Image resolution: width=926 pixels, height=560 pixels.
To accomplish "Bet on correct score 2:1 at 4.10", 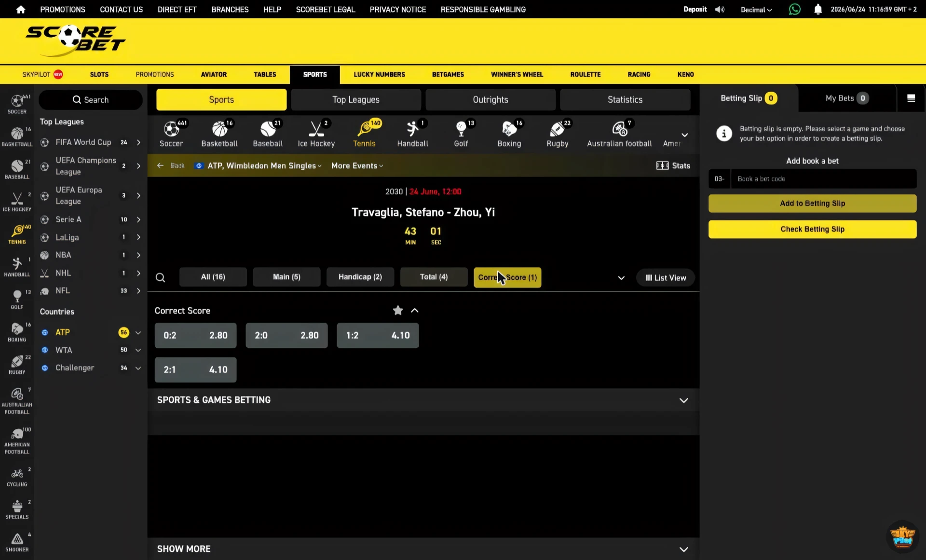I will tap(195, 370).
